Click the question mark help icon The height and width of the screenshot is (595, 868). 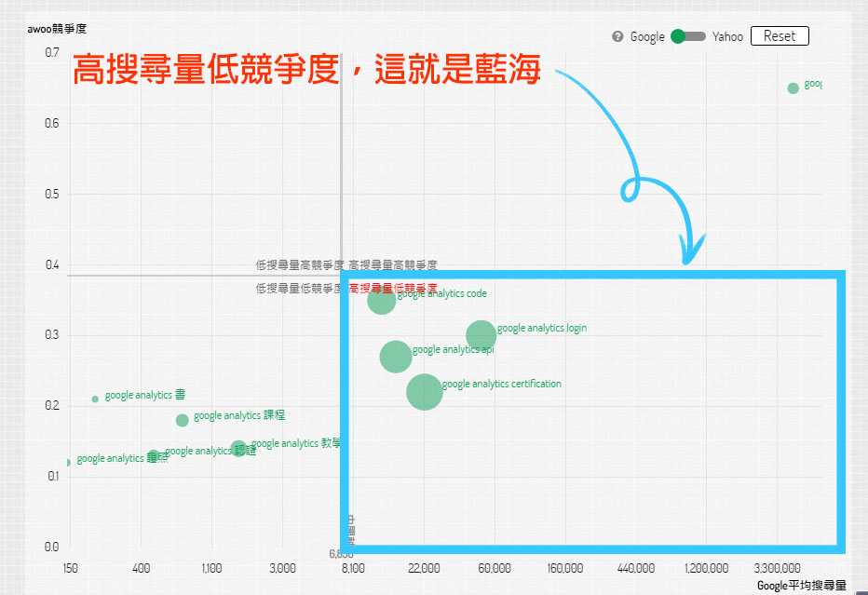pyautogui.click(x=617, y=36)
